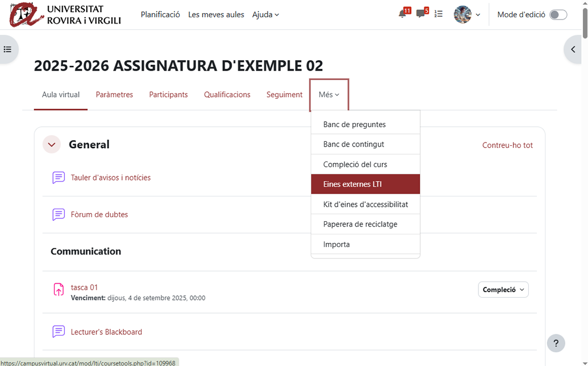Click the page vertical scrollbar
This screenshot has width=588, height=366.
585,172
